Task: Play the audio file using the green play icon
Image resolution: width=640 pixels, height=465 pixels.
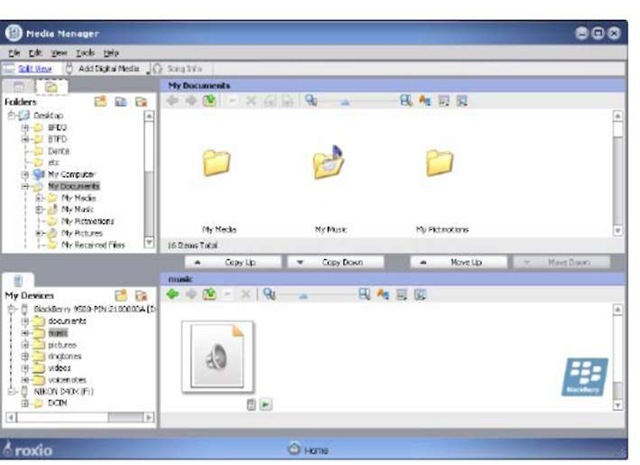Action: click(x=266, y=404)
